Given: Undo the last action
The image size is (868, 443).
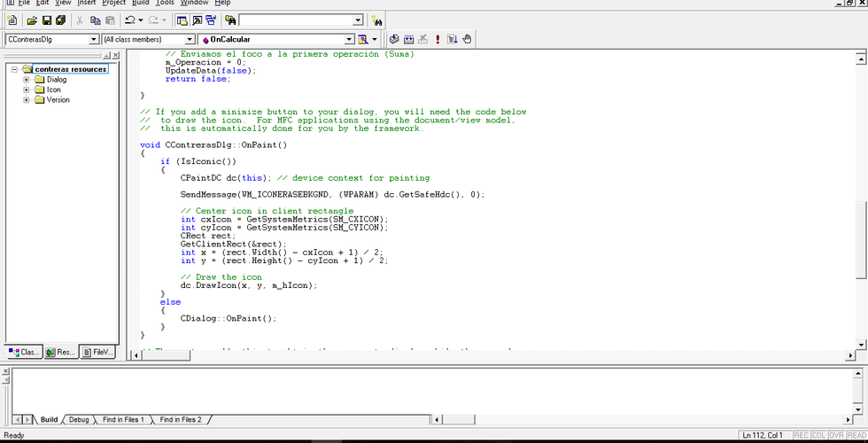Looking at the screenshot, I should [x=130, y=20].
